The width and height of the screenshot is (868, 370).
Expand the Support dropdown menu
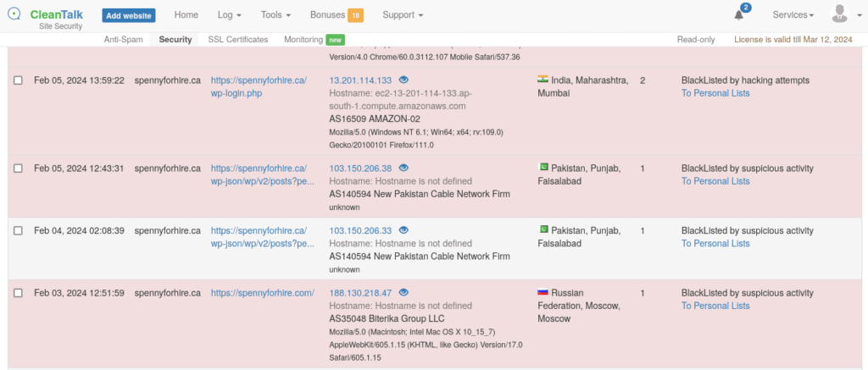point(403,15)
